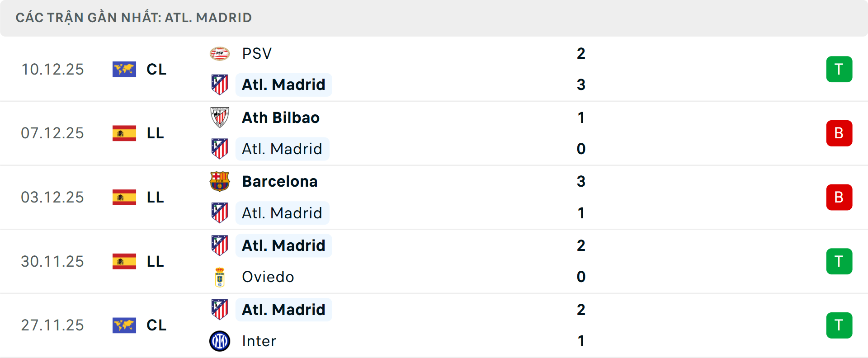This screenshot has width=868, height=358.
Task: Open the CÁC TRẬN GẦN NHẤT header
Action: click(x=134, y=17)
